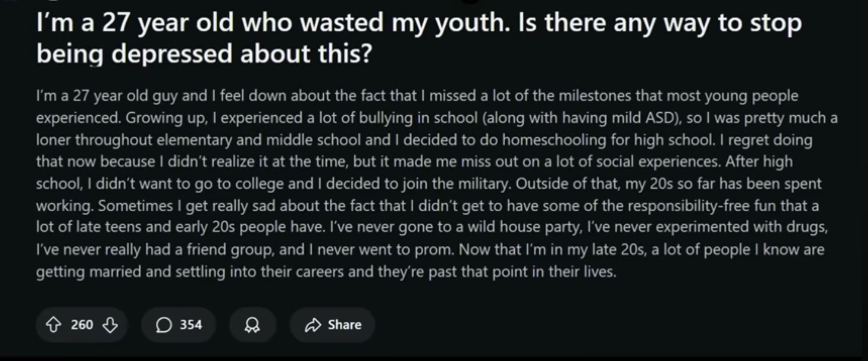Click the word 'depressed' in the title

pos(172,54)
